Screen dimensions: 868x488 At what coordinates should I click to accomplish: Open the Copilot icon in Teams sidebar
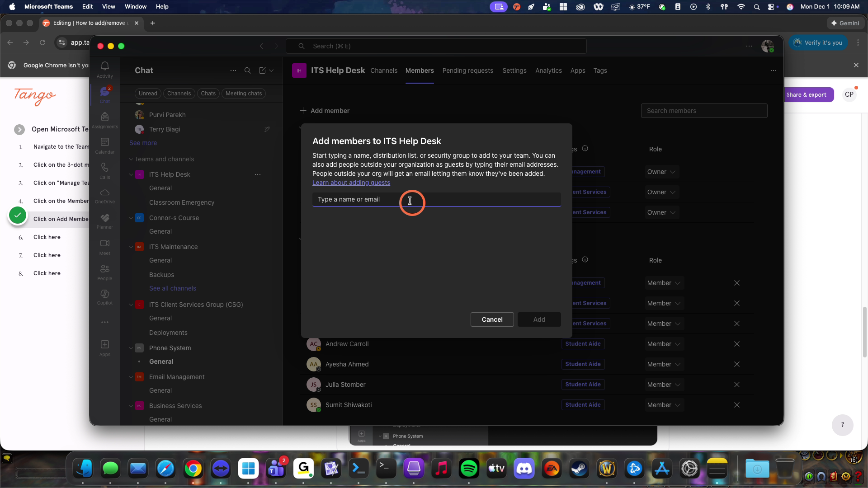coord(104,297)
